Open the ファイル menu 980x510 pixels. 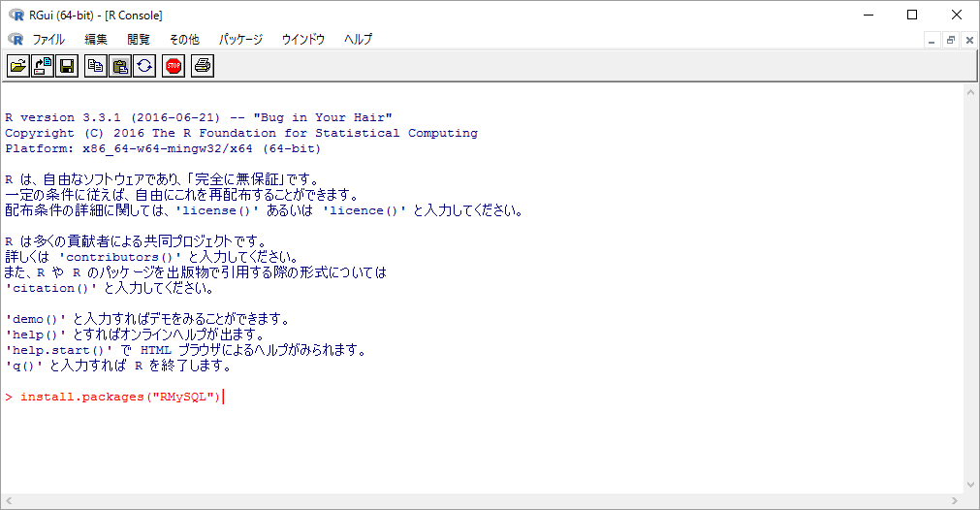[x=48, y=40]
